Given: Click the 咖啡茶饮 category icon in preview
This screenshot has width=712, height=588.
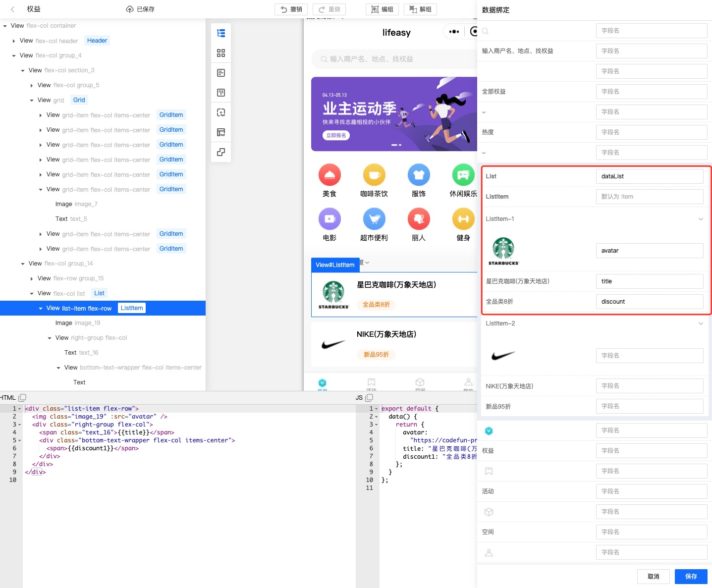Looking at the screenshot, I should (x=374, y=175).
